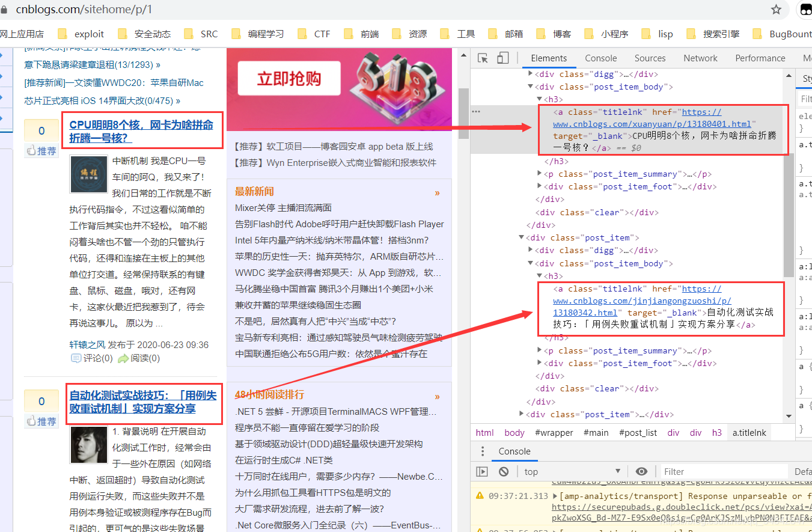Create a live expression with the eye icon
The width and height of the screenshot is (812, 532).
pos(641,472)
